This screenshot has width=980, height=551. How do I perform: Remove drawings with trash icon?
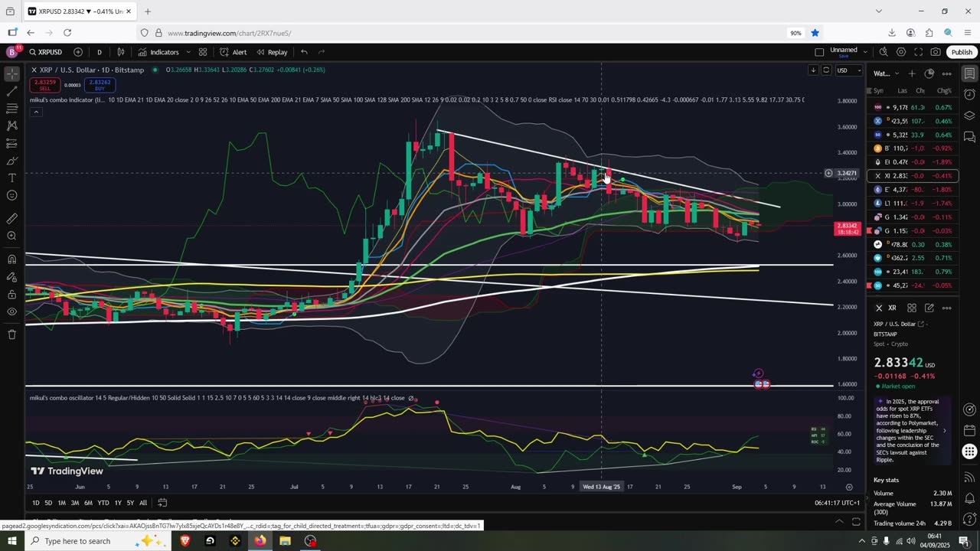(12, 334)
